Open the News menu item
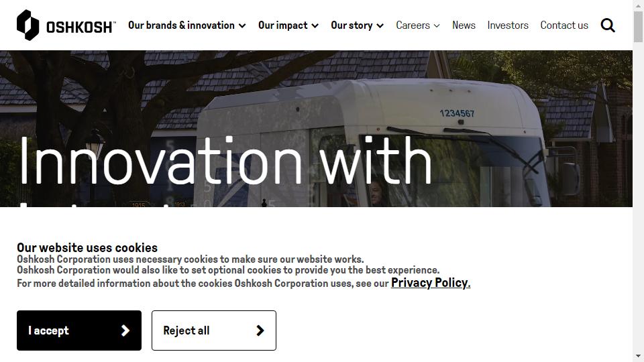This screenshot has width=644, height=362. coord(464,25)
